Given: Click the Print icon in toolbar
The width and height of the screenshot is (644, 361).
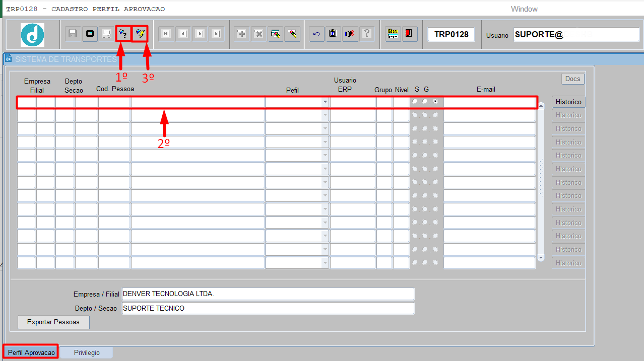Looking at the screenshot, I should point(106,34).
